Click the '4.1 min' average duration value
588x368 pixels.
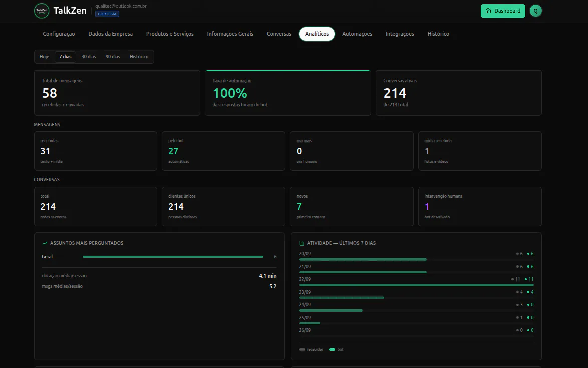coord(268,276)
